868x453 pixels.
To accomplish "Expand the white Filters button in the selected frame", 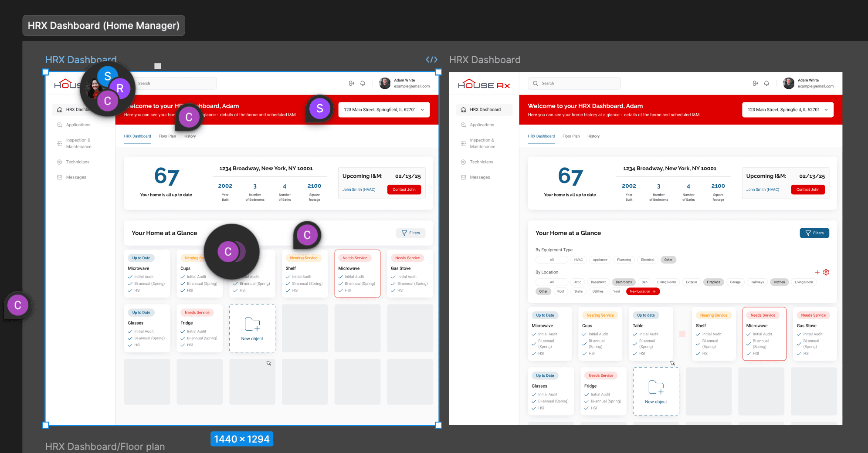I will tap(410, 233).
